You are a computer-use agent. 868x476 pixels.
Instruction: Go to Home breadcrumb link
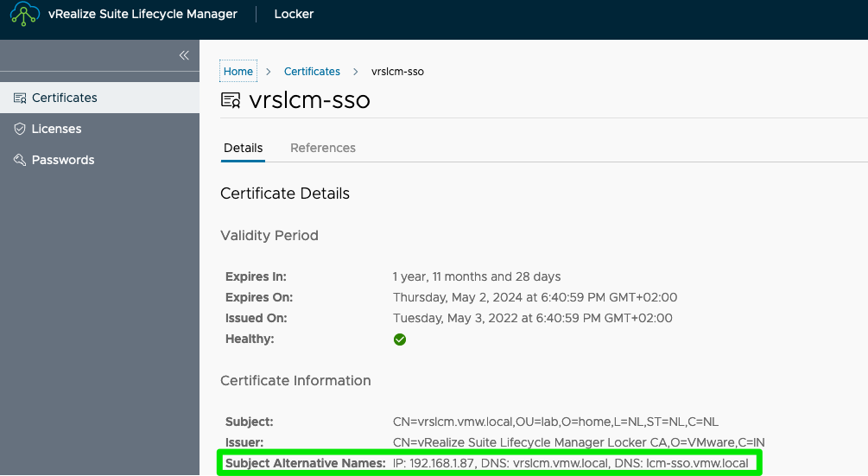pyautogui.click(x=238, y=72)
